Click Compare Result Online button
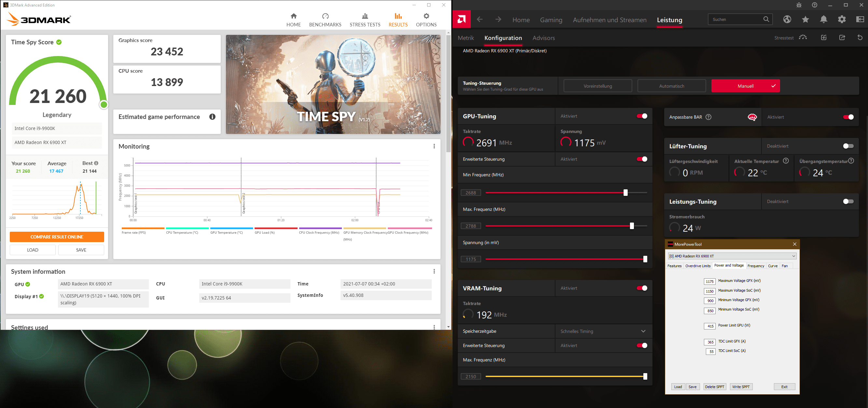 (x=57, y=237)
